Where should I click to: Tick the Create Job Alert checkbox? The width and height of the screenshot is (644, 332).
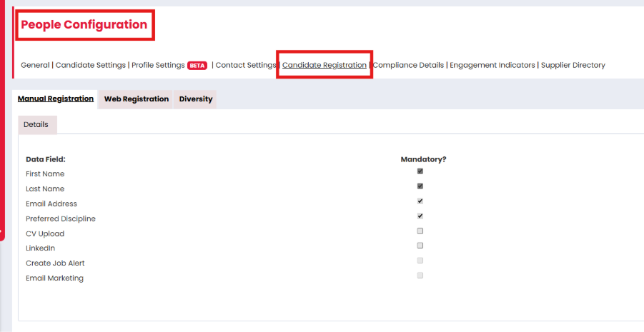pos(420,261)
